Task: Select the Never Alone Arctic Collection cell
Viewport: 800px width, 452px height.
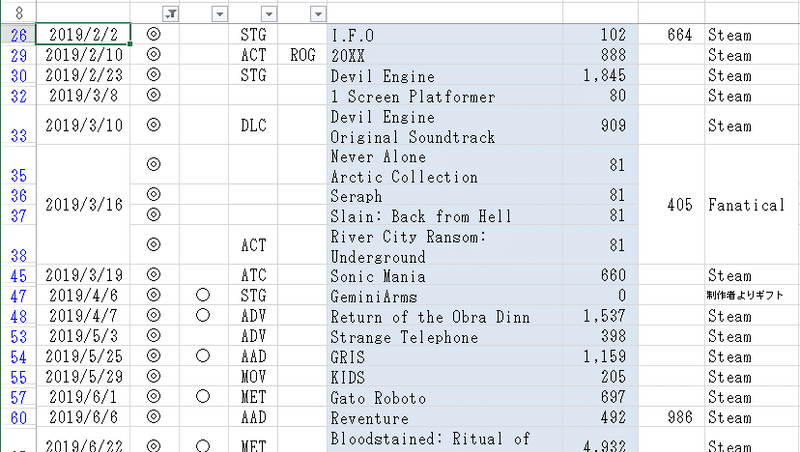Action: click(445, 165)
